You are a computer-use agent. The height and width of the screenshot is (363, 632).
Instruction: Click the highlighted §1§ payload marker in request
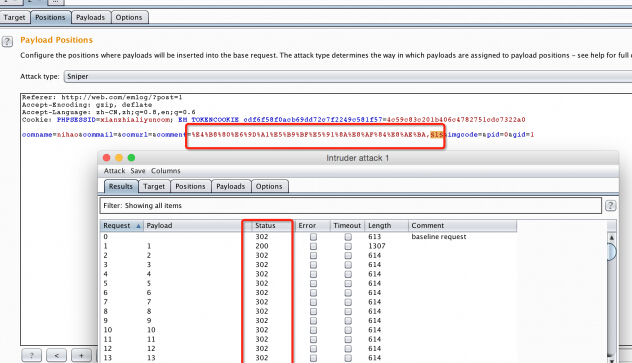pyautogui.click(x=437, y=135)
